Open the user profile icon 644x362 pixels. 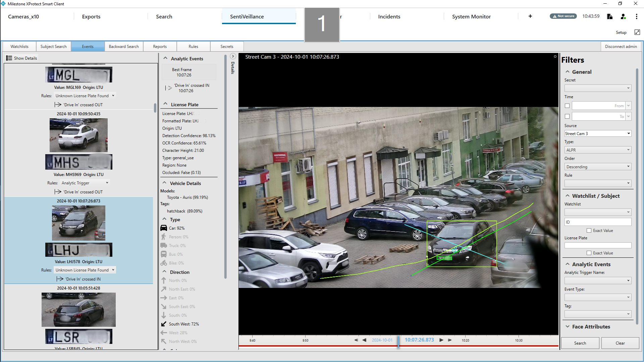(623, 16)
